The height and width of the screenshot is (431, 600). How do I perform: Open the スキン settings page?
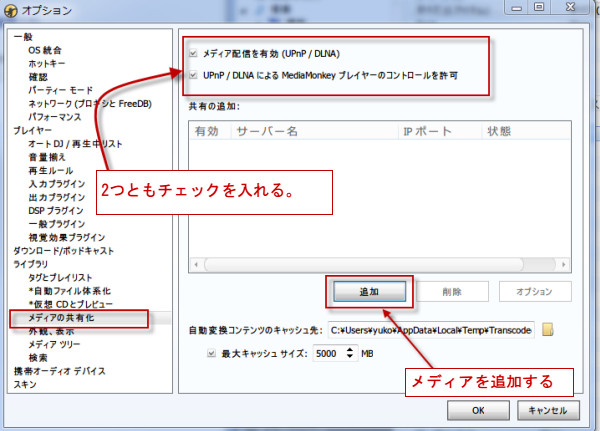pyautogui.click(x=25, y=384)
